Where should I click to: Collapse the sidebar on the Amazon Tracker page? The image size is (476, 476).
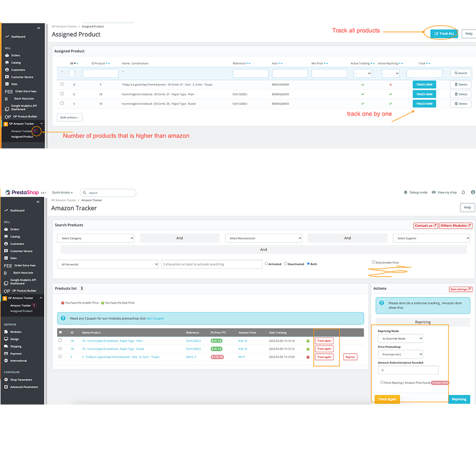point(38,202)
